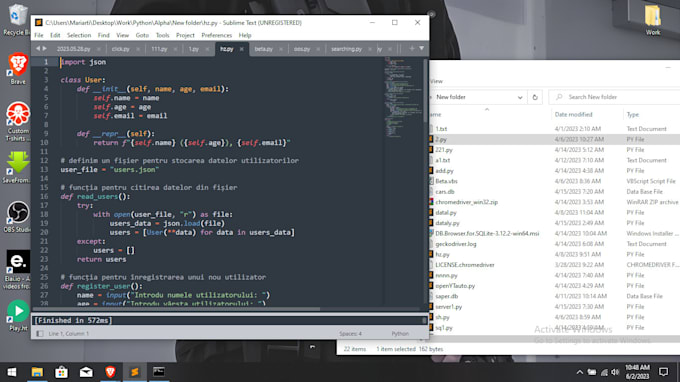This screenshot has width=680, height=382.
Task: Go to the previous tab with the left arrow
Action: 38,49
